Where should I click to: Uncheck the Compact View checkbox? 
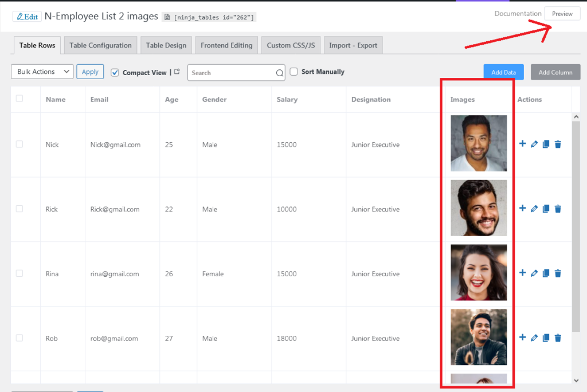point(115,72)
